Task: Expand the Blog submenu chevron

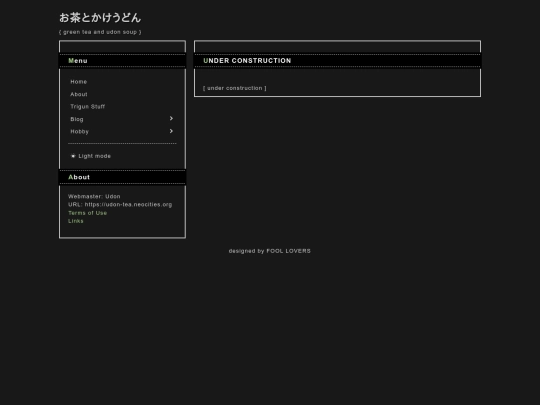Action: 171,118
